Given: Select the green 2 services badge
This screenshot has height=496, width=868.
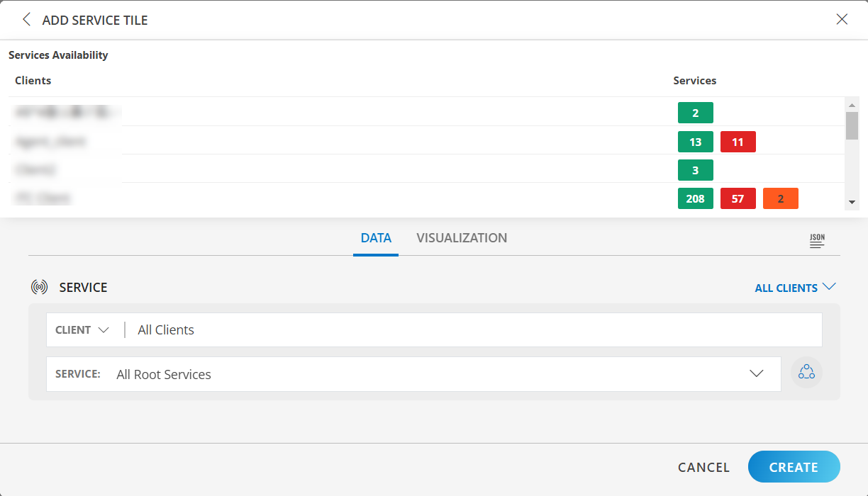Looking at the screenshot, I should (695, 112).
